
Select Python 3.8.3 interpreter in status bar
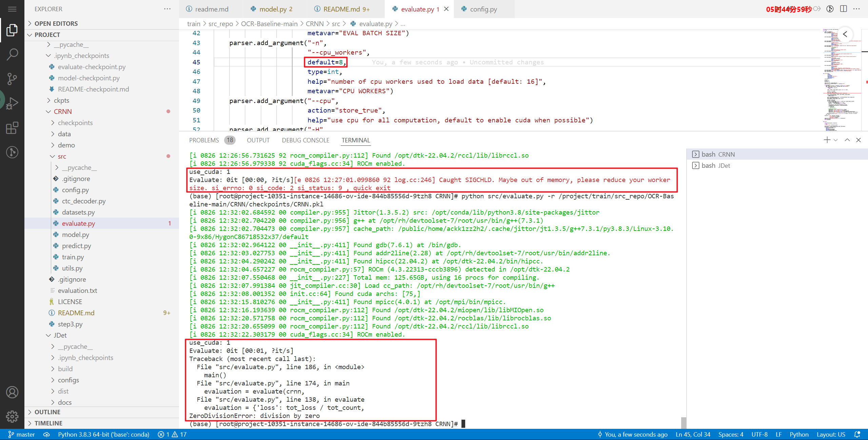click(103, 434)
